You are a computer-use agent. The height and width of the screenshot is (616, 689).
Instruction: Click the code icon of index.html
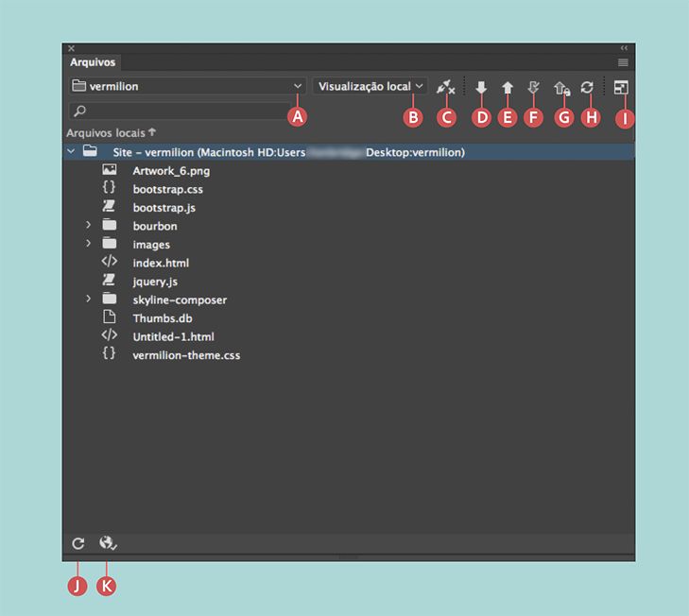109,262
